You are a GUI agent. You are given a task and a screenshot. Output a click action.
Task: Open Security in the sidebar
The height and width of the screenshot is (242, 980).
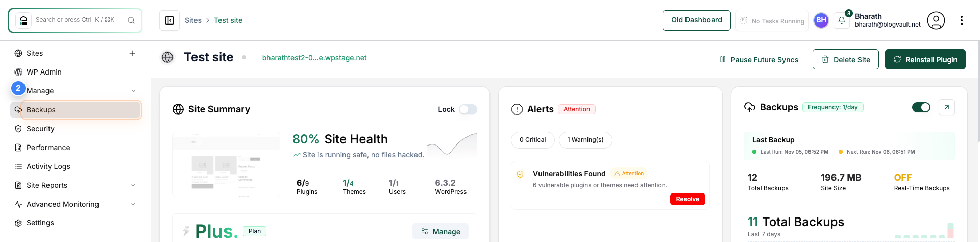40,129
